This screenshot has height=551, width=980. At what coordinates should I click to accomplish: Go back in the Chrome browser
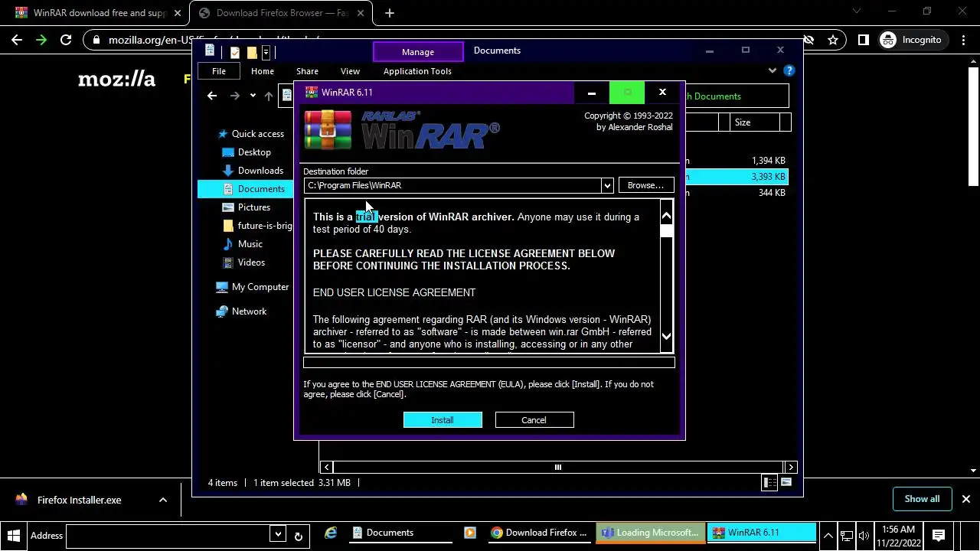tap(17, 40)
